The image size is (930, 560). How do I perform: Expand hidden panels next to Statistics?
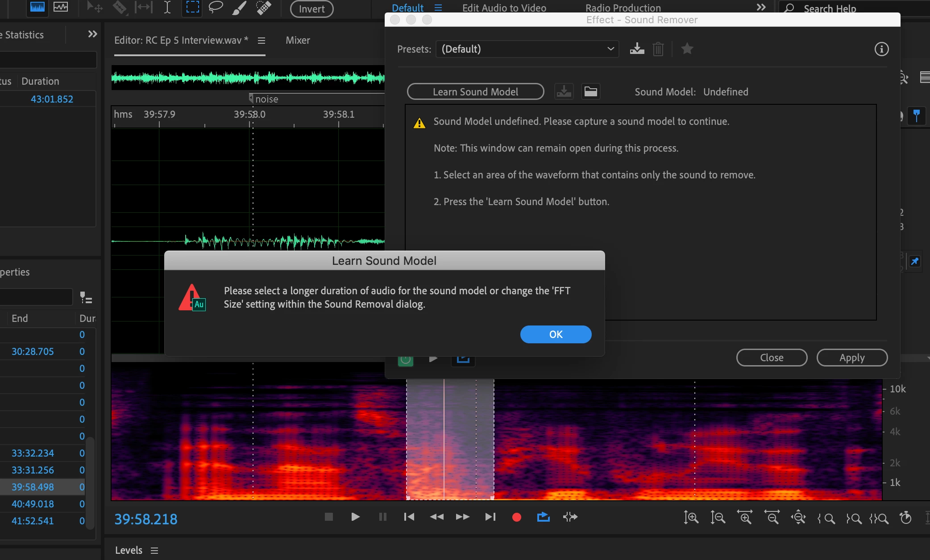[92, 34]
